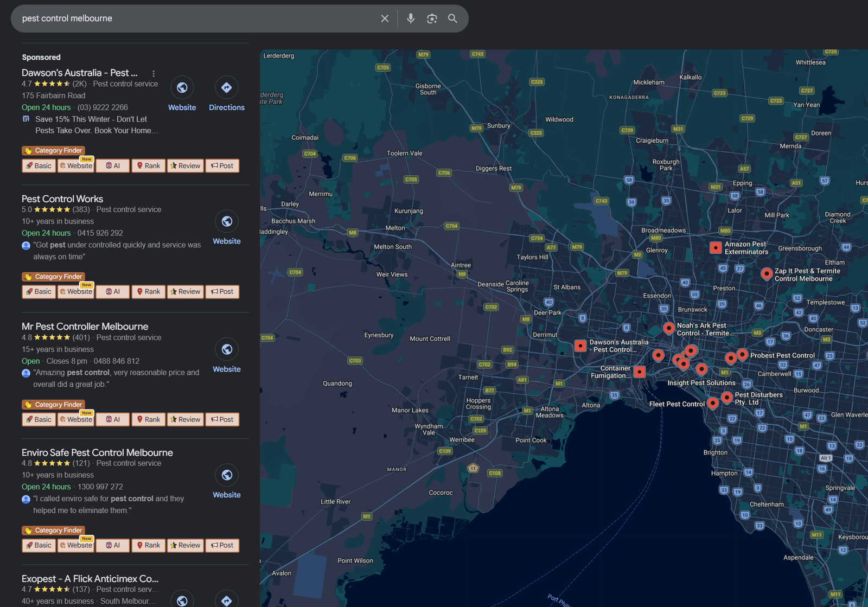This screenshot has height=607, width=868.
Task: Check Rank for Mr Pest Controller Melbourne
Action: click(x=149, y=420)
